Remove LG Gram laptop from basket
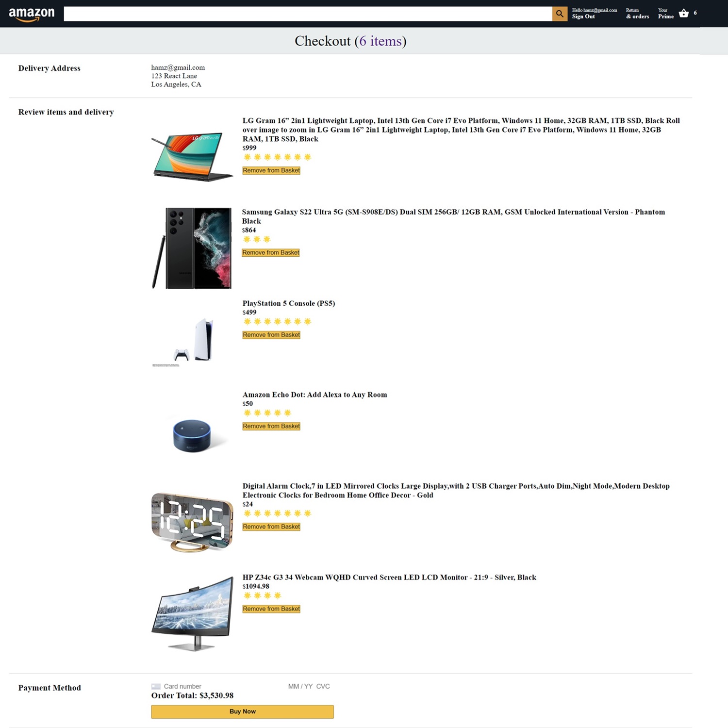This screenshot has width=728, height=728. click(x=271, y=170)
